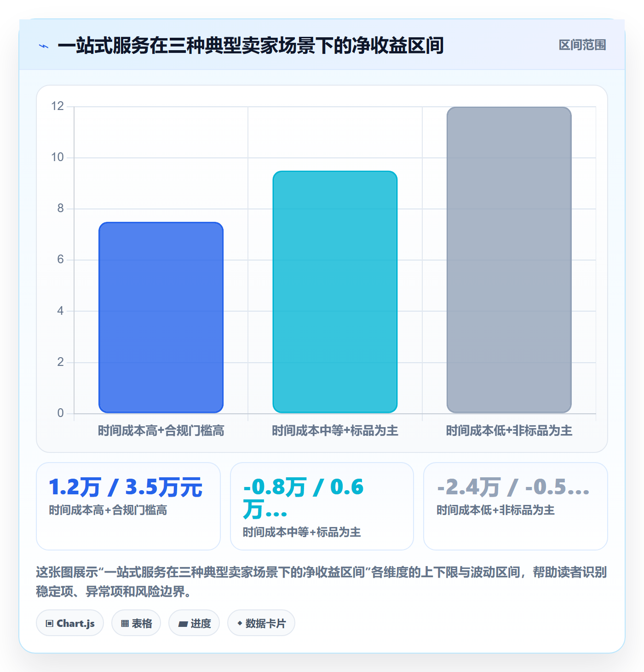The image size is (644, 672).
Task: Open the -2.4万 / -0.5 data card
Action: click(x=516, y=506)
